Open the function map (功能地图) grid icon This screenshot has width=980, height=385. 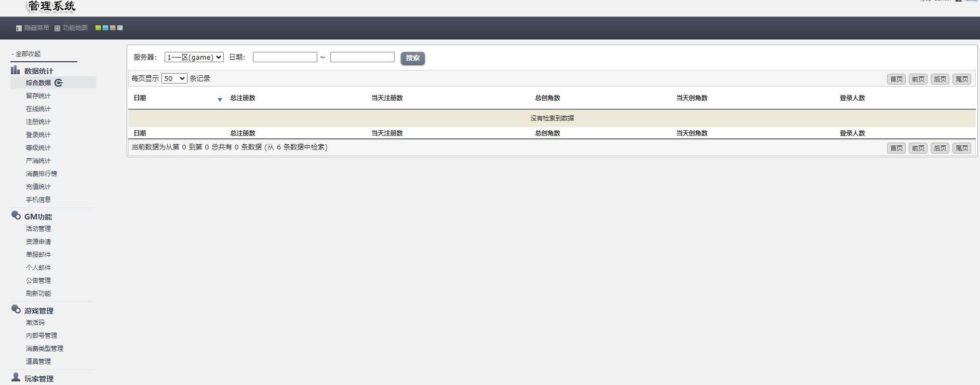pos(57,28)
